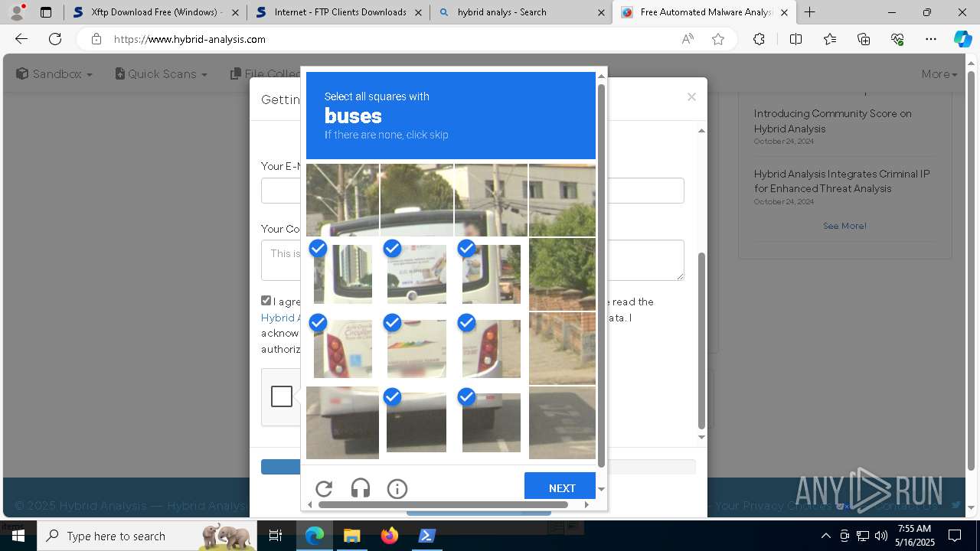Deselect the tile showing the bus rear center window
This screenshot has width=980, height=551.
pyautogui.click(x=416, y=274)
